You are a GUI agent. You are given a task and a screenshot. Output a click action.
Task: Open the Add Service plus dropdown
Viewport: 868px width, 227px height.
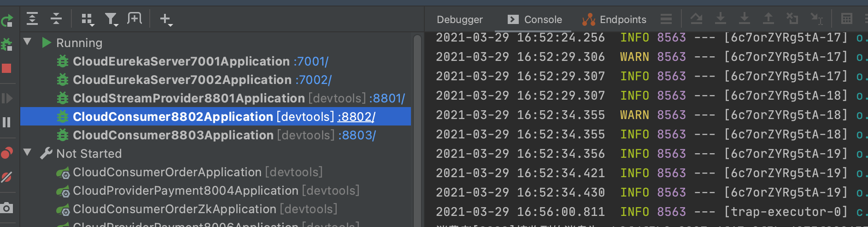pyautogui.click(x=166, y=19)
